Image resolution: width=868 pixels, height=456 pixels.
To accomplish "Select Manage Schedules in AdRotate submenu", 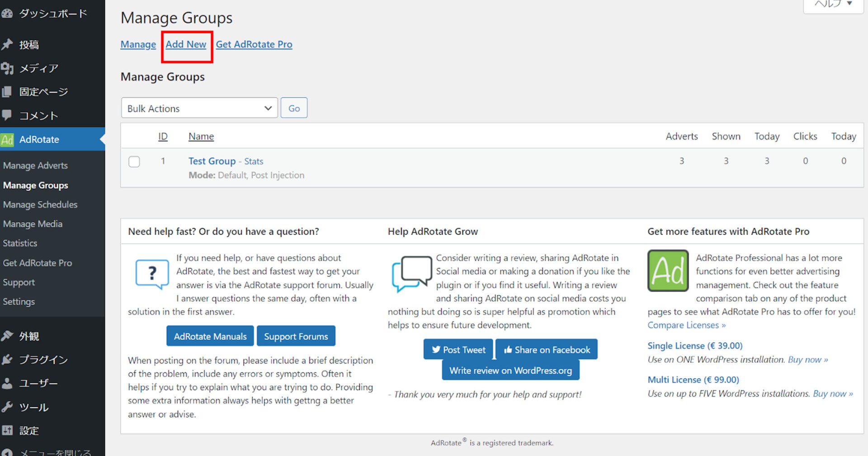I will (x=40, y=205).
